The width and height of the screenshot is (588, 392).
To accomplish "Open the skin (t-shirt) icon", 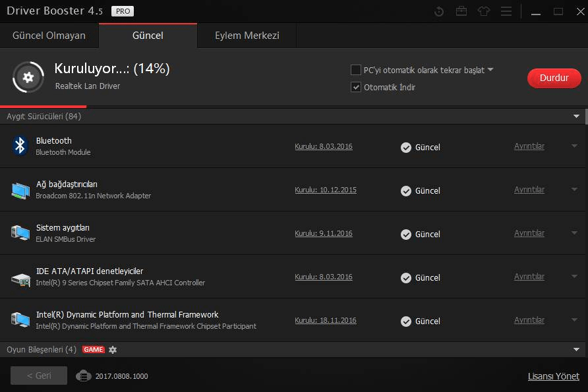I will pyautogui.click(x=484, y=12).
